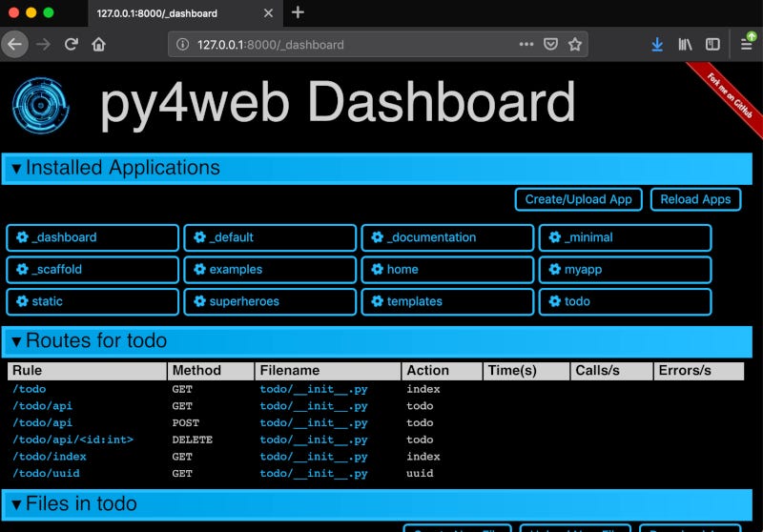The width and height of the screenshot is (763, 532).
Task: Click gear icon beside _dashboard app
Action: (x=22, y=237)
